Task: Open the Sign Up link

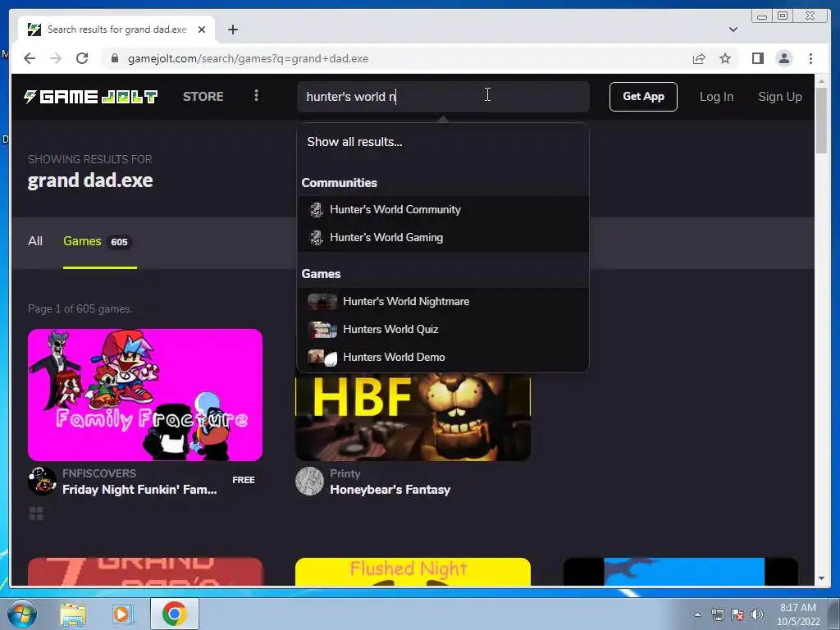Action: pyautogui.click(x=779, y=97)
